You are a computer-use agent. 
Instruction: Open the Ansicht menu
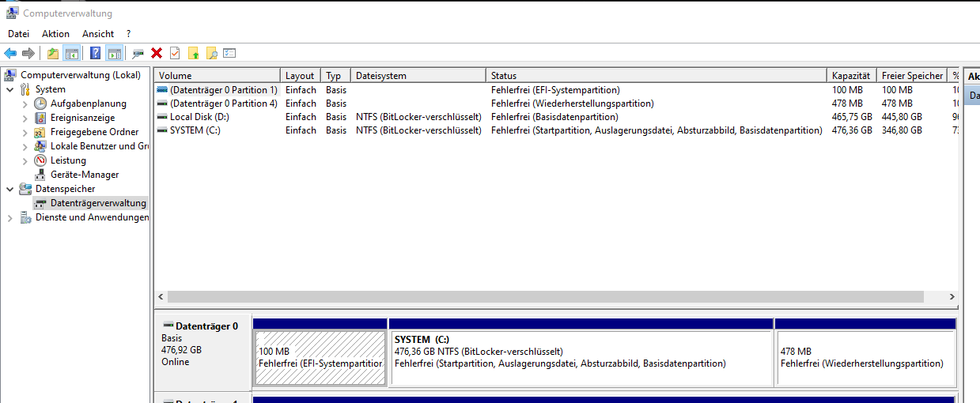pos(98,34)
